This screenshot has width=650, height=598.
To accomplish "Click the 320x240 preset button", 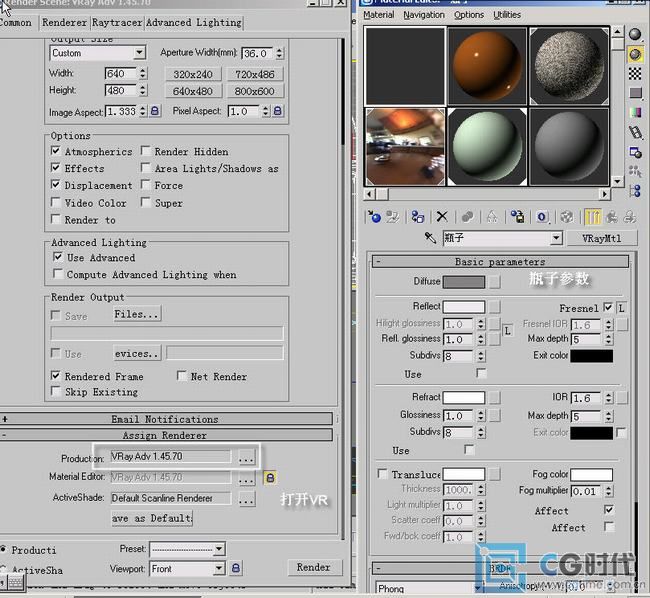I will [193, 74].
